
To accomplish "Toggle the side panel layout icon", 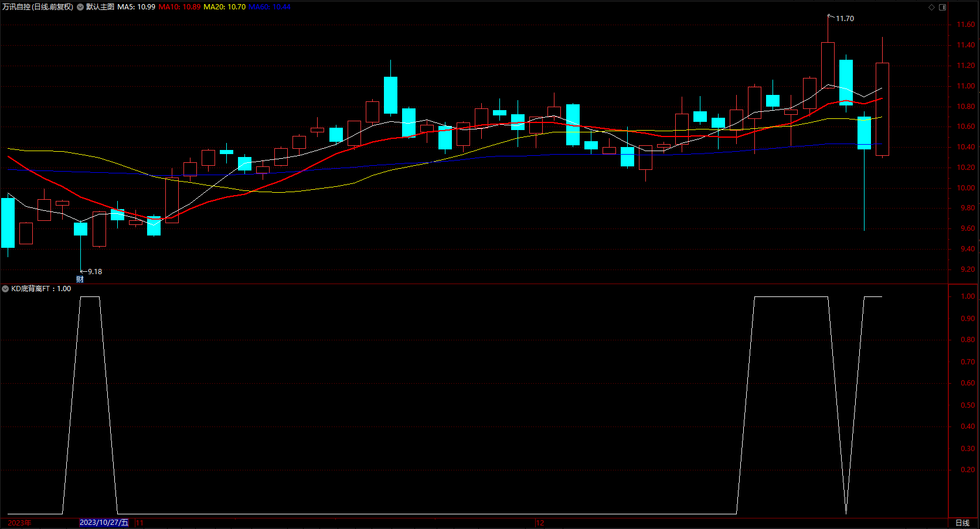I will [942, 7].
